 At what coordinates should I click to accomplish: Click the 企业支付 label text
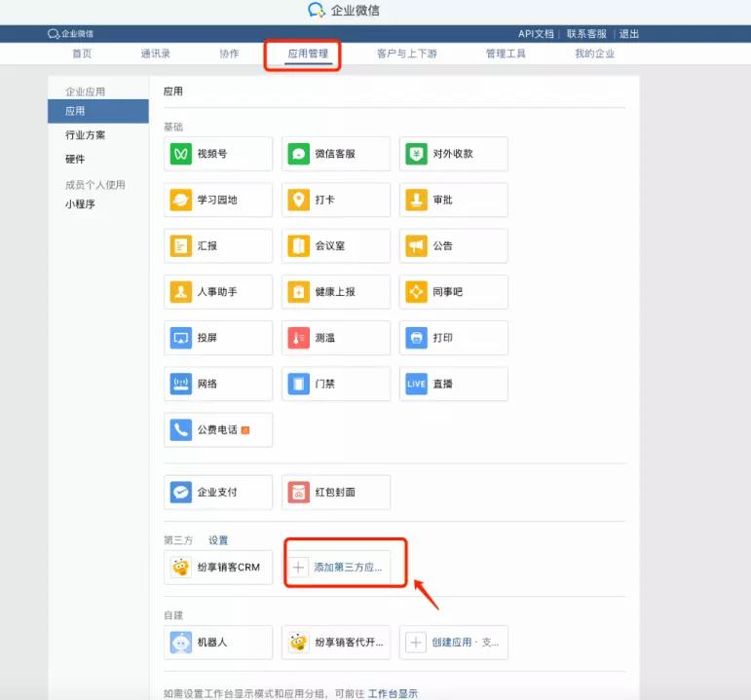coord(217,492)
